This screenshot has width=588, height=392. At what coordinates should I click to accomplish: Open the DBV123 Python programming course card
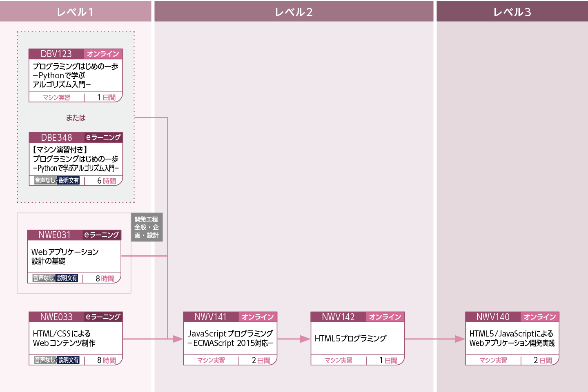(76, 75)
